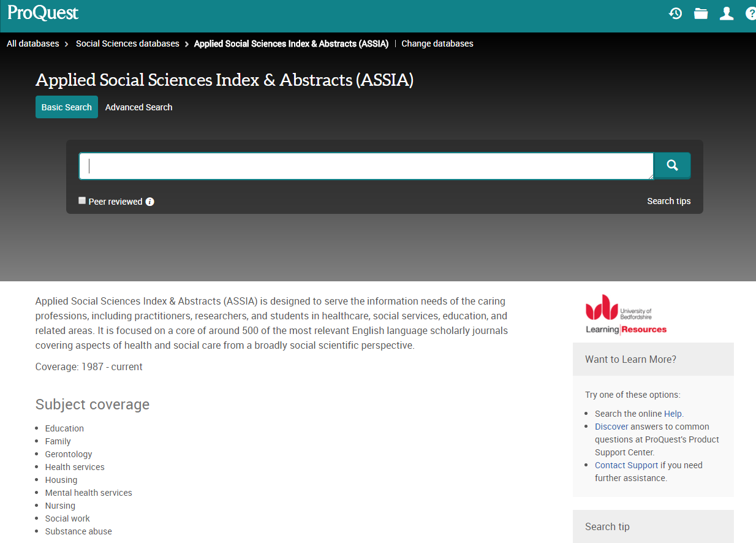756x543 pixels.
Task: Click the Search tip panel heading
Action: (x=607, y=526)
